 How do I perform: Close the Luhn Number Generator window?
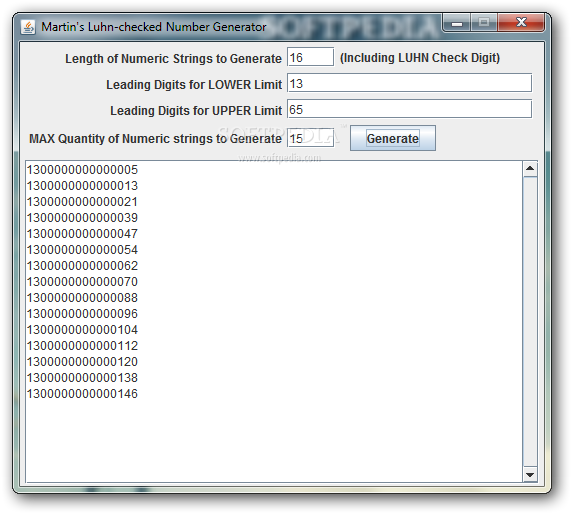click(x=521, y=23)
